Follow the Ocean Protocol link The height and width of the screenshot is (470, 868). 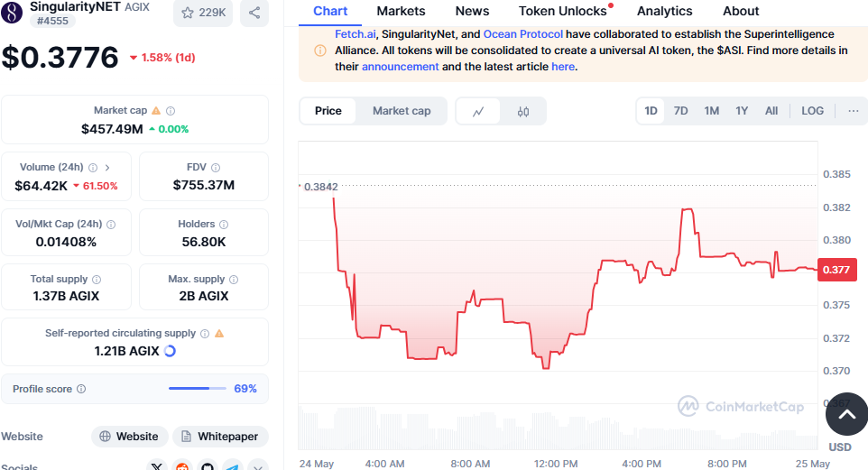pyautogui.click(x=523, y=34)
